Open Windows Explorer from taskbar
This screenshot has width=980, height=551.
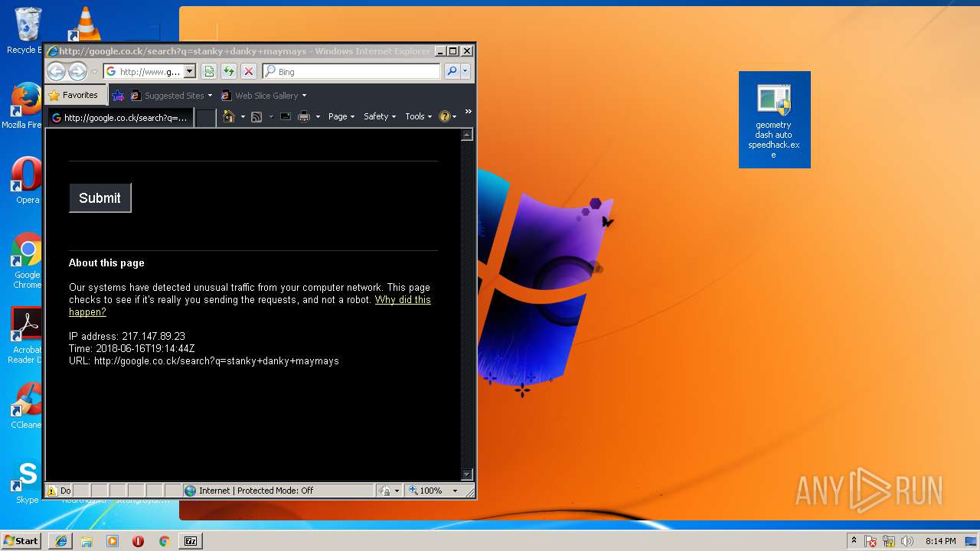coord(87,541)
